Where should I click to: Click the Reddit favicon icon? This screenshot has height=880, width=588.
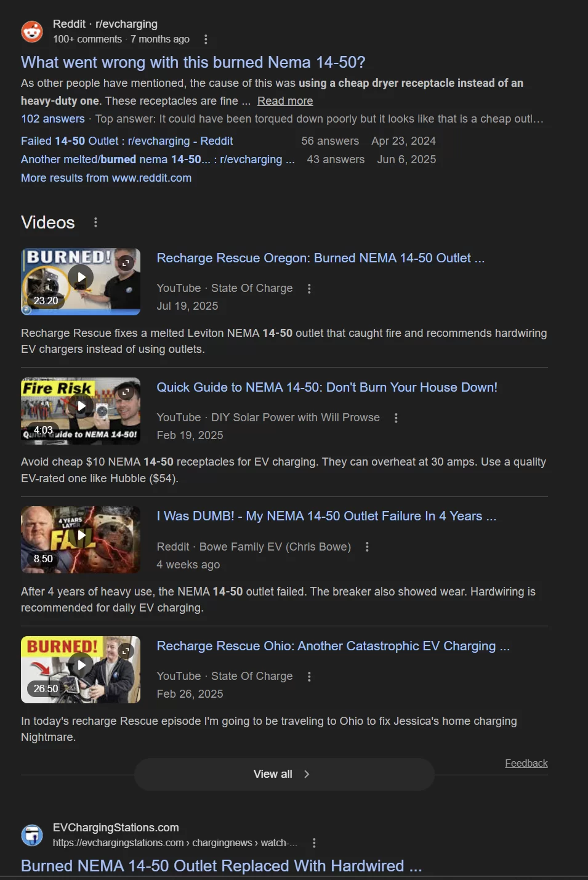click(x=32, y=31)
